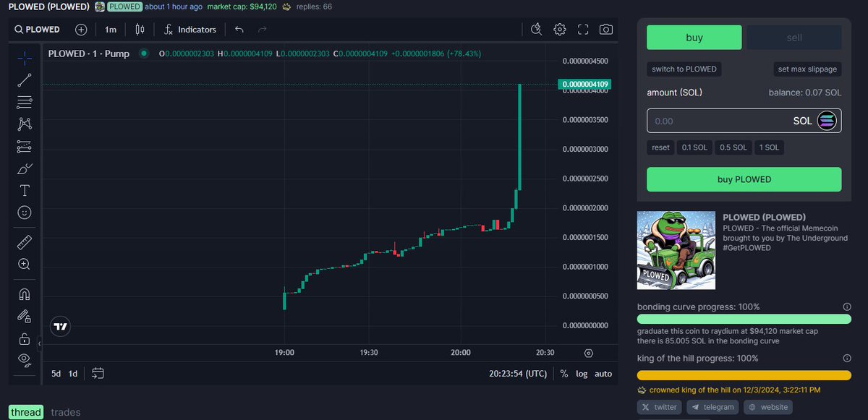Image resolution: width=868 pixels, height=420 pixels.
Task: Open time axis settings gear
Action: 588,353
